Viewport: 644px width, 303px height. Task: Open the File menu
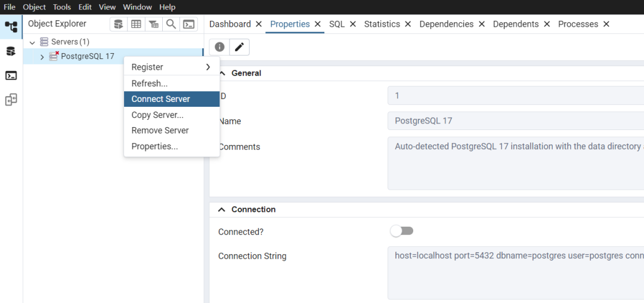coord(10,7)
